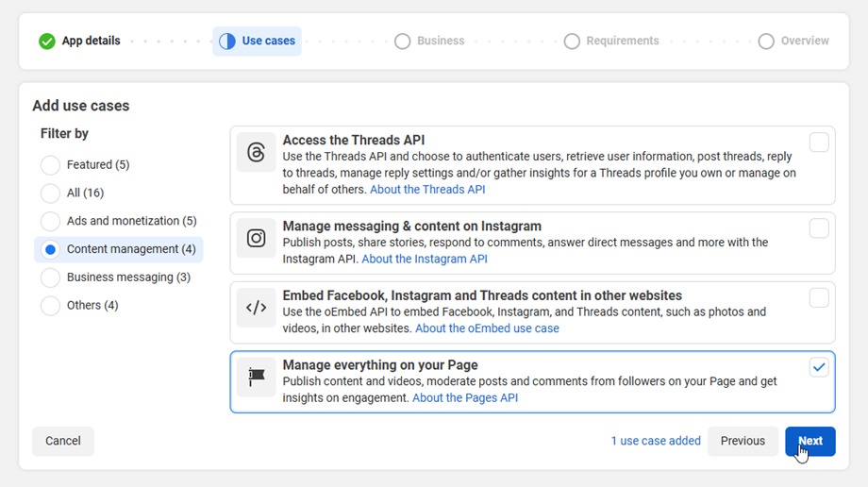Select Business messaging (3) filter
The width and height of the screenshot is (868, 487).
[50, 277]
